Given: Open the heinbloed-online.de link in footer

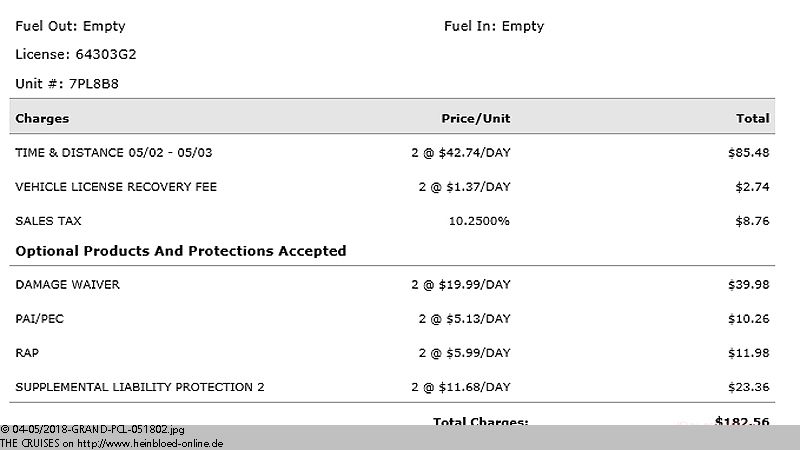Looking at the screenshot, I should [149, 443].
